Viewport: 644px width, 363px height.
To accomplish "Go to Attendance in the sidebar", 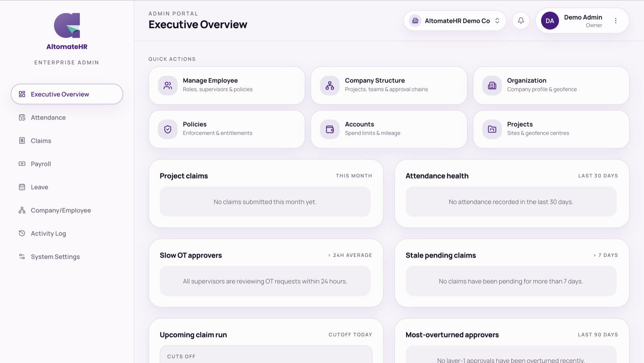I will (x=67, y=117).
